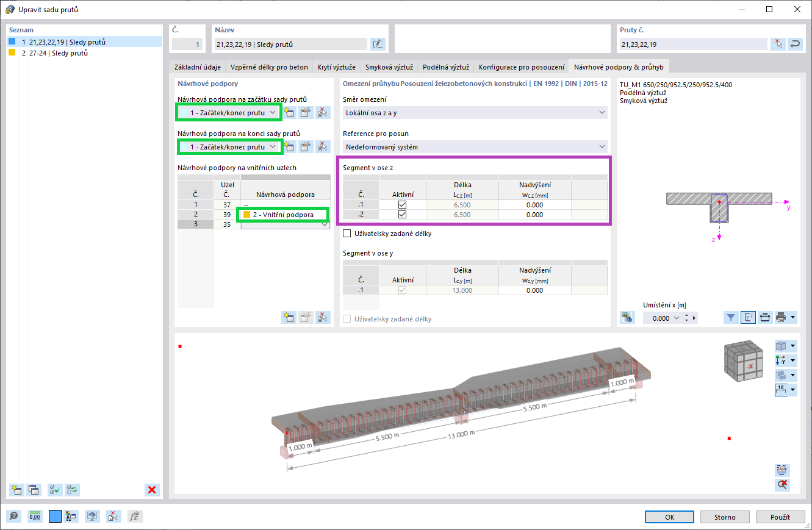
Task: Open the start-of-set design support dropdown
Action: (273, 112)
